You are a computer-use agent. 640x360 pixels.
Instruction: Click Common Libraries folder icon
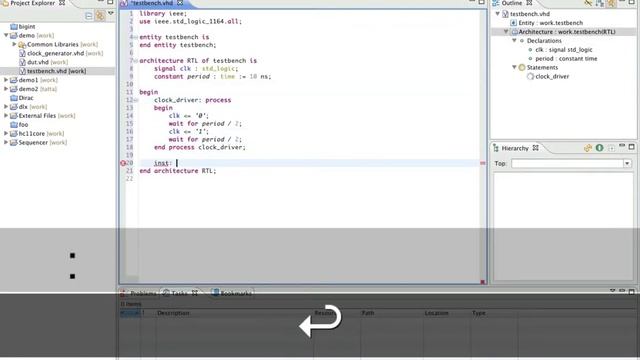[22, 44]
